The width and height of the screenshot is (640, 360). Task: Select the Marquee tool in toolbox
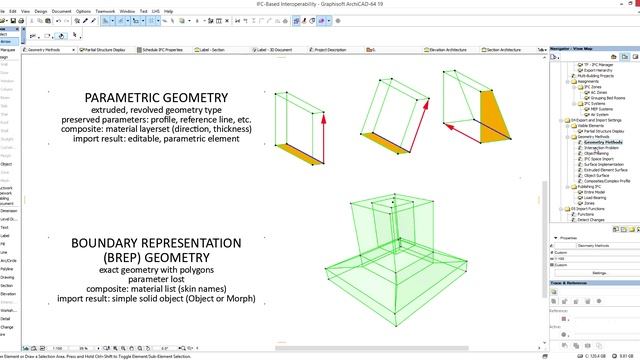click(9, 50)
